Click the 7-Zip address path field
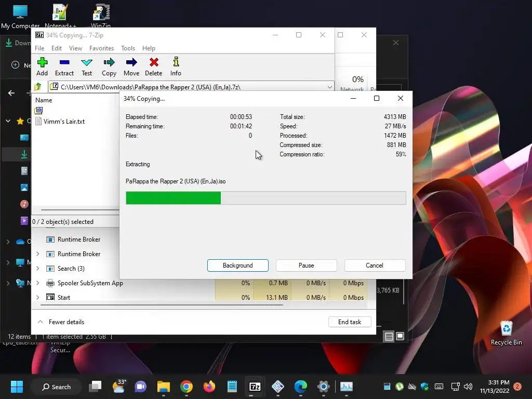Screen dimensions: 532x399 point(191,87)
